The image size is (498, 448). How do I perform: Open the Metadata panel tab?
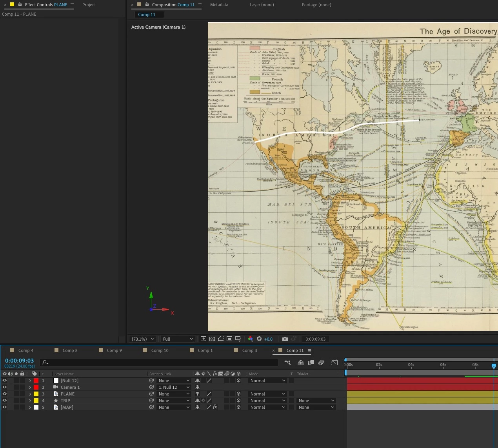[219, 5]
